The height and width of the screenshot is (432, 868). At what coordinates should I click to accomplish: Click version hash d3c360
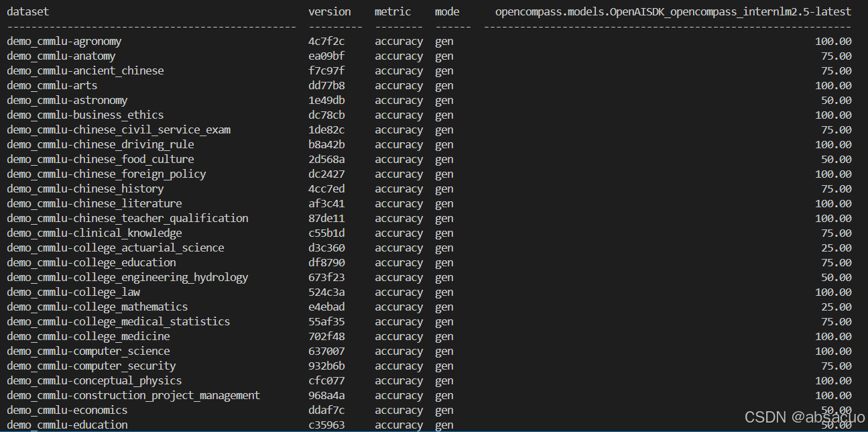326,248
